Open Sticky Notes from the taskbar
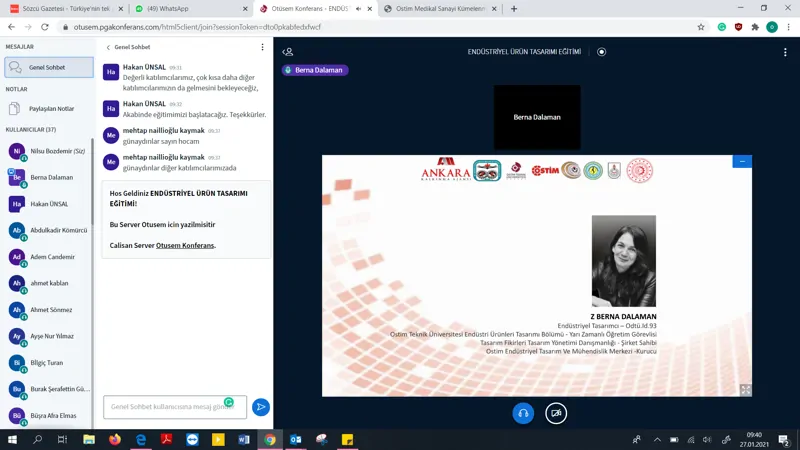This screenshot has width=800, height=450. [347, 439]
